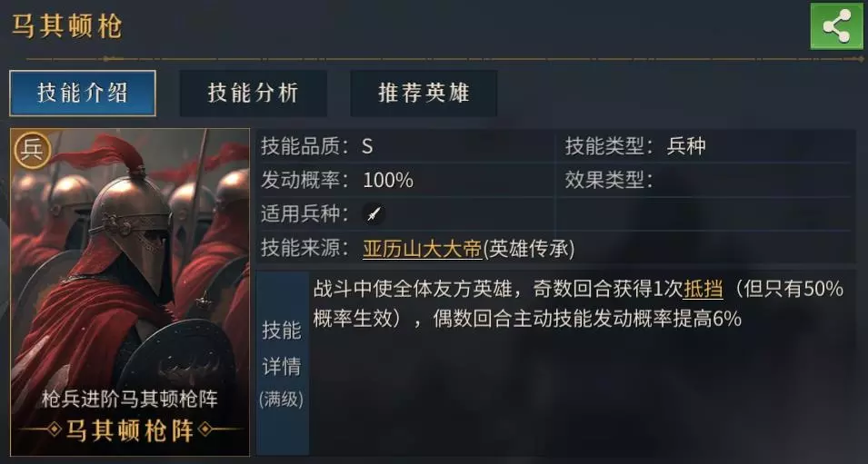Viewport: 868px width, 464px height.
Task: Click the 枪兵进阶马其顿枪阵 caption
Action: 130,400
